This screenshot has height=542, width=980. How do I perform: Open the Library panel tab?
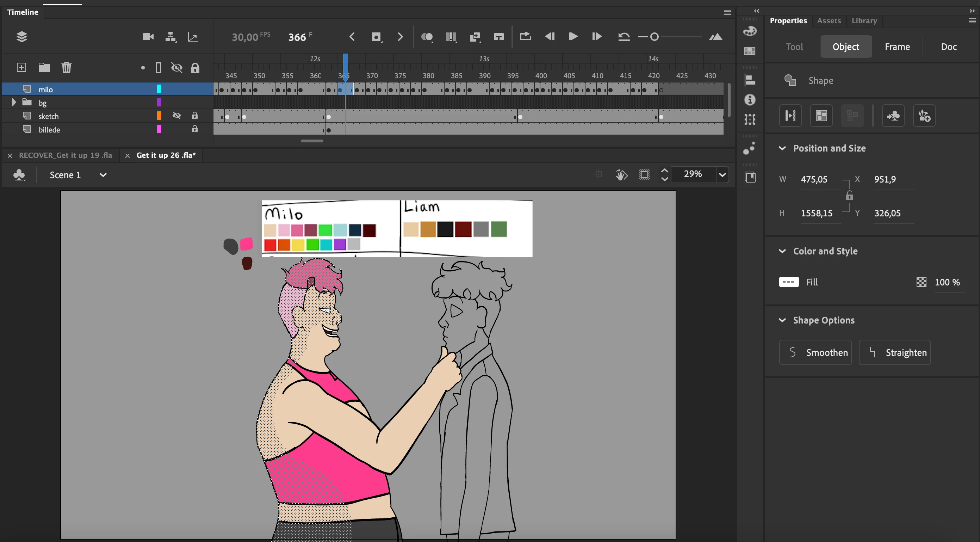pos(864,21)
